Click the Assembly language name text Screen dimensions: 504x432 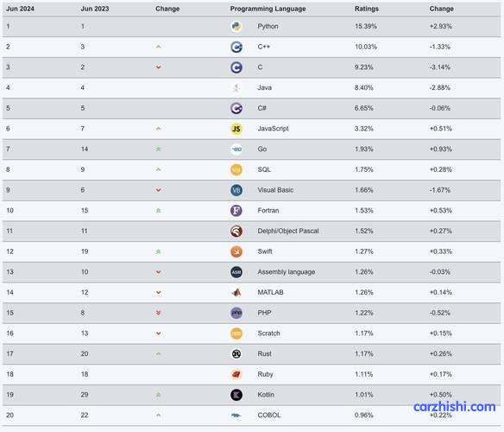tap(286, 272)
